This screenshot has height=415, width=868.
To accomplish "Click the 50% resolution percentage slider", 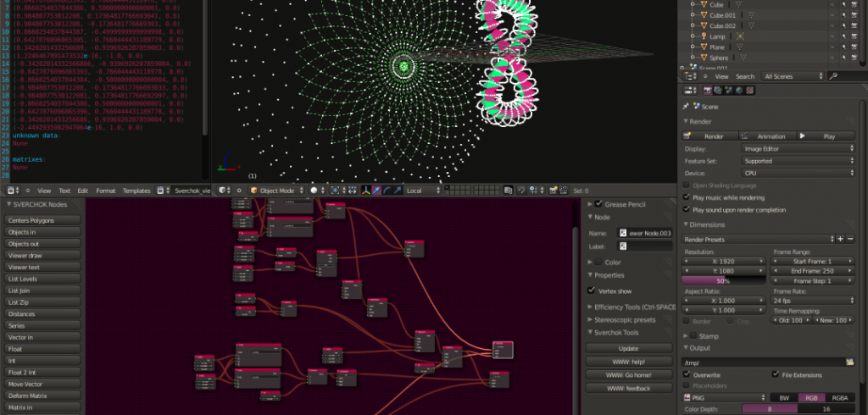I will point(724,280).
